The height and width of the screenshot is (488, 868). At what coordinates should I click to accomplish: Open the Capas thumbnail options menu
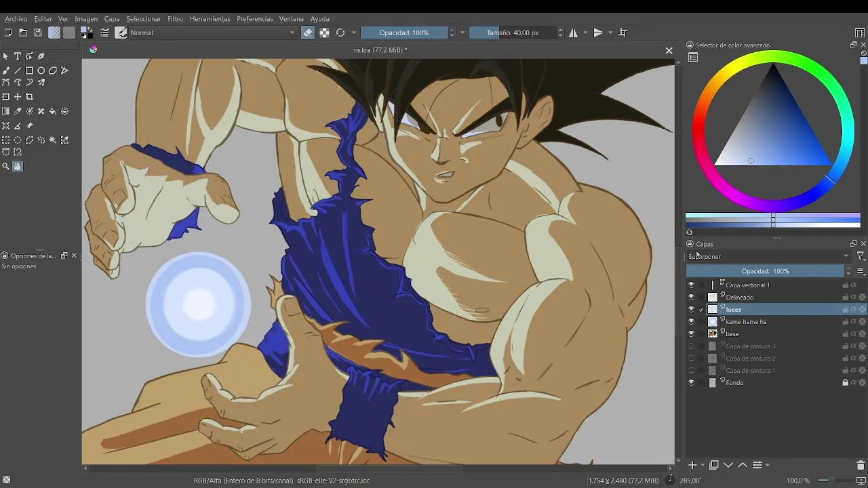(861, 271)
